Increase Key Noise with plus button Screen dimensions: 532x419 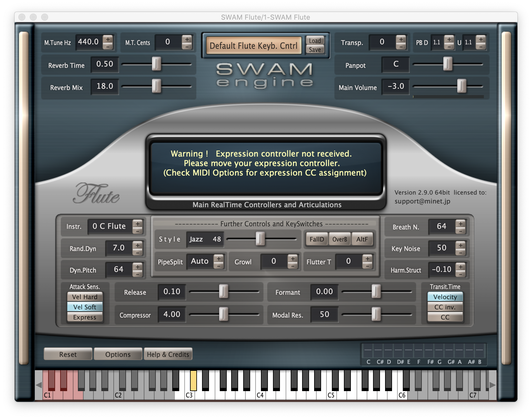tap(460, 245)
